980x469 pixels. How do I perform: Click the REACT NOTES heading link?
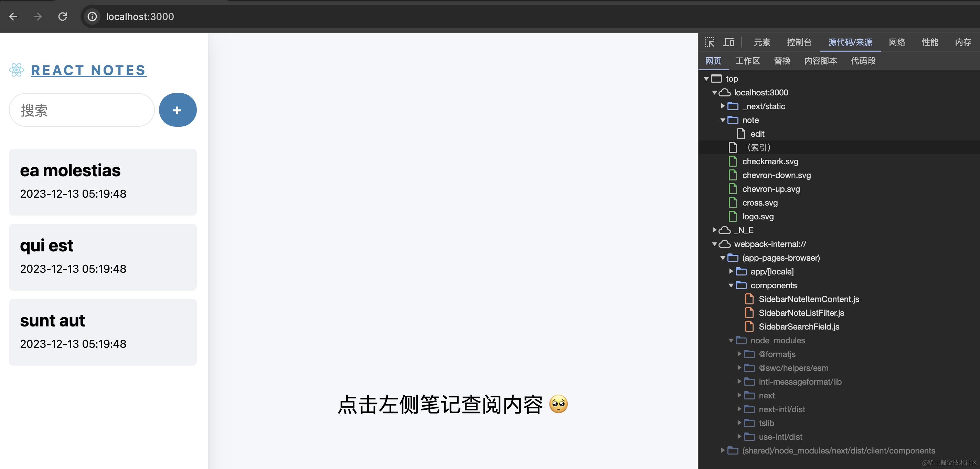(88, 70)
